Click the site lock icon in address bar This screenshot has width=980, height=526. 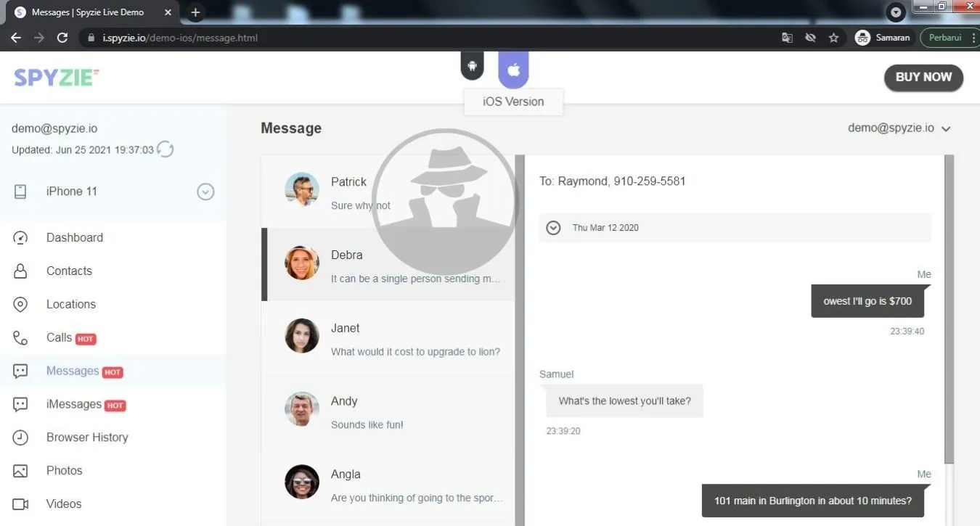(x=91, y=38)
